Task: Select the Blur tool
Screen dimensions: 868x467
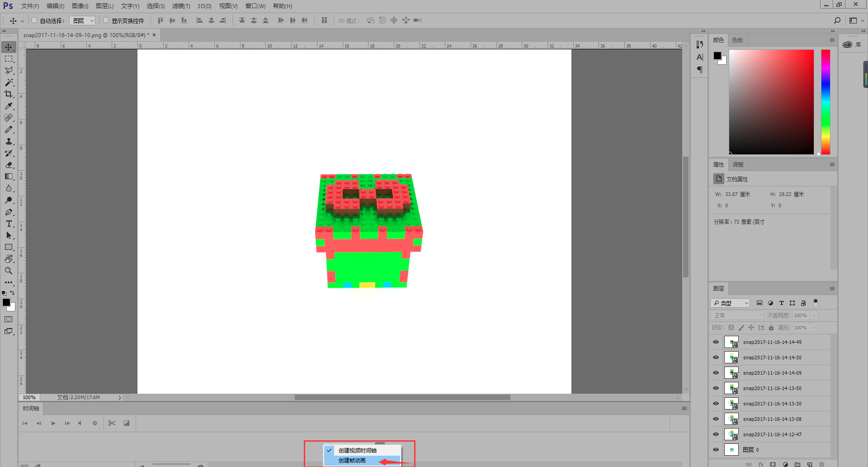Action: 9,188
